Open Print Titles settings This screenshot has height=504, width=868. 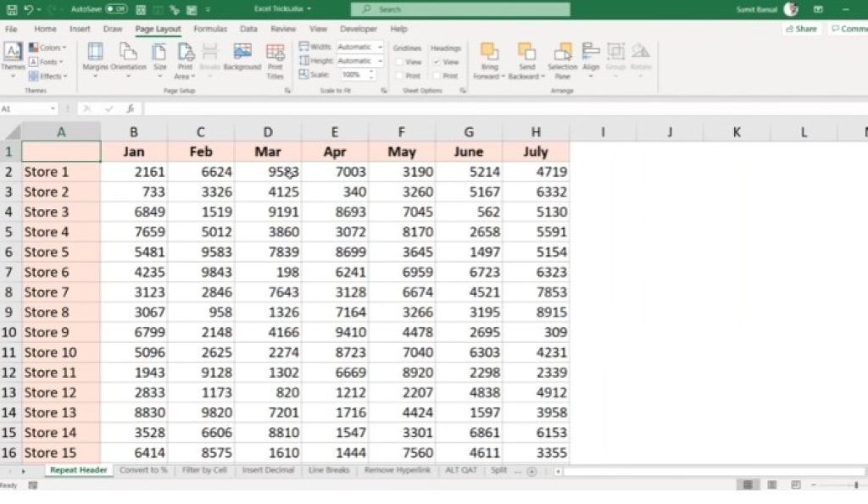pos(275,61)
